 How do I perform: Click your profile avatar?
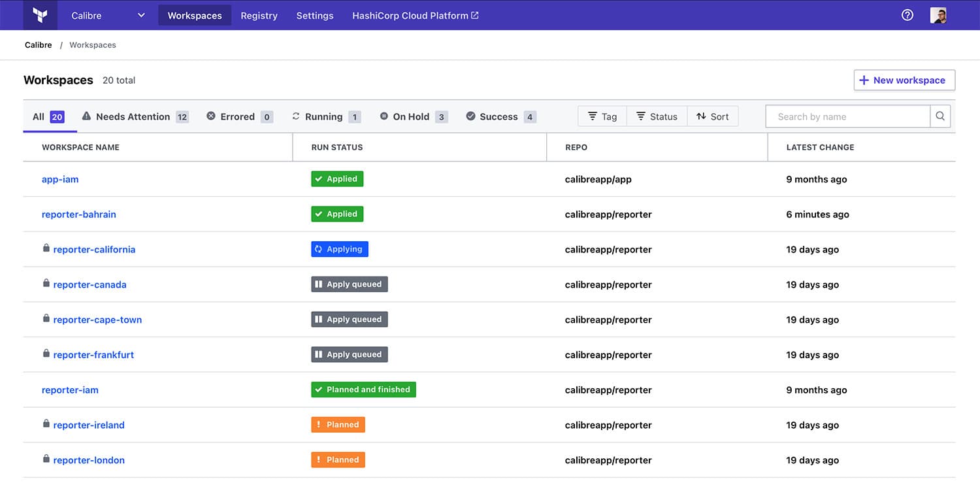[x=939, y=14]
